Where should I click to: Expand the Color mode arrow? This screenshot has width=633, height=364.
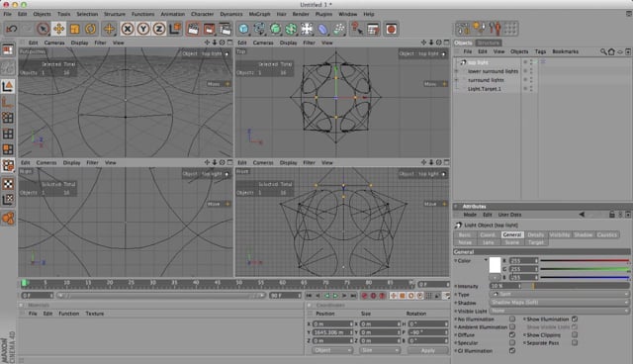tap(486, 260)
